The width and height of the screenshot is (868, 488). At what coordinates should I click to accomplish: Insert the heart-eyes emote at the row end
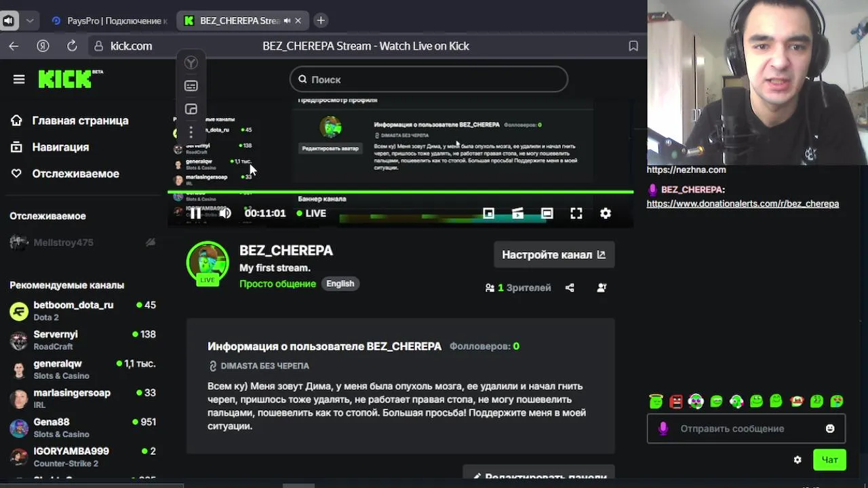(x=837, y=401)
